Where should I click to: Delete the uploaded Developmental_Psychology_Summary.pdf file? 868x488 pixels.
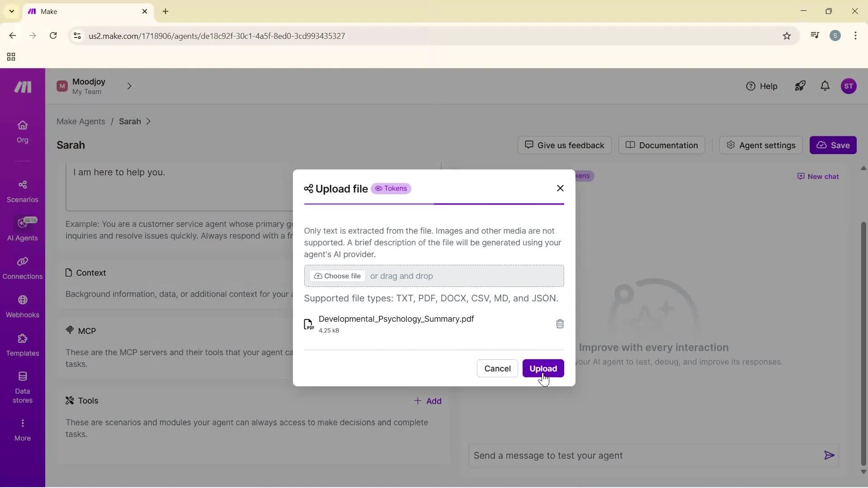tap(560, 324)
